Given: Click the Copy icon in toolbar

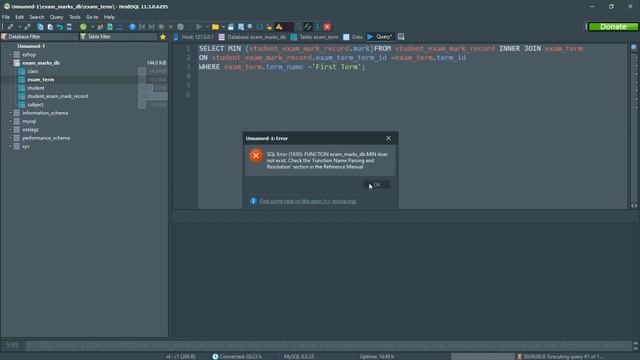Looking at the screenshot, I should (x=40, y=27).
